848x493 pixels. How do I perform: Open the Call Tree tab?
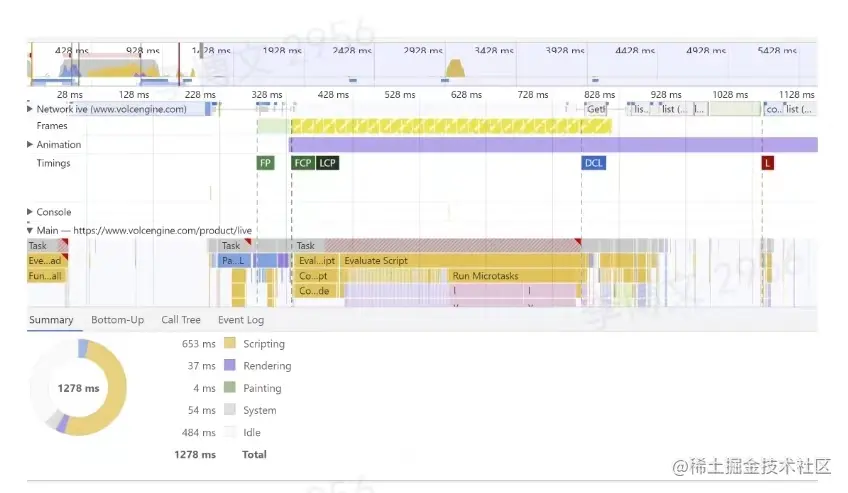point(181,319)
